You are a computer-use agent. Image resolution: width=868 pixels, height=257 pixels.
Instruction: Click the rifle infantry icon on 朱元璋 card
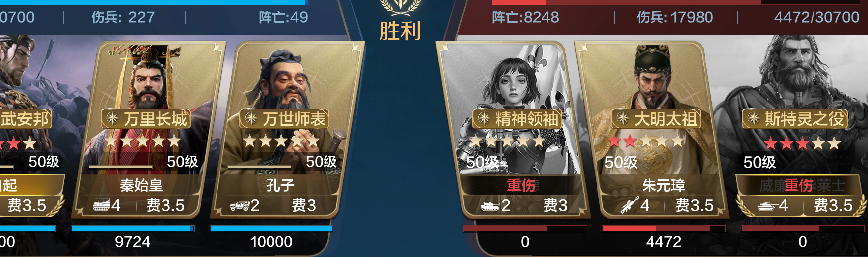[x=630, y=205]
